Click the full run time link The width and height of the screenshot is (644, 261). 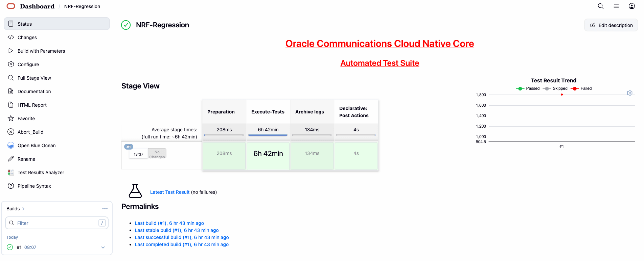tap(146, 137)
